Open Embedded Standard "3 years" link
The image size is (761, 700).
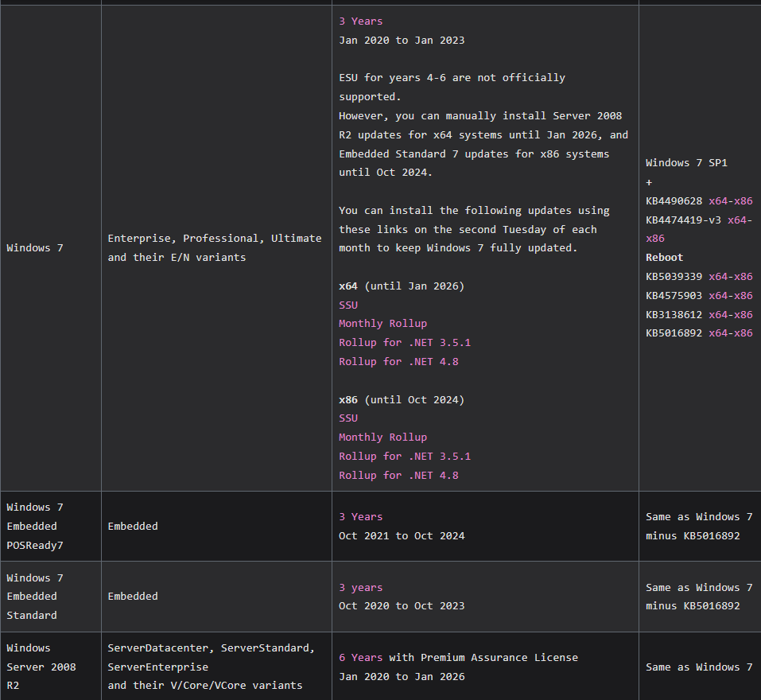(360, 588)
